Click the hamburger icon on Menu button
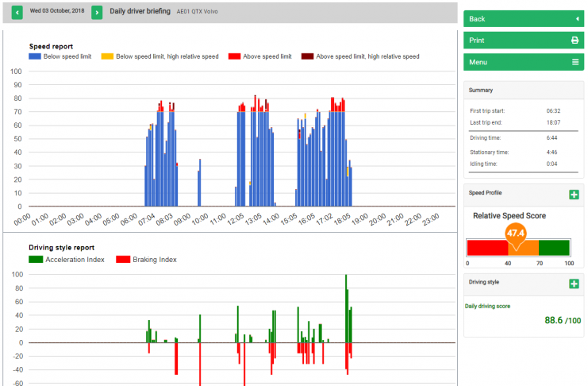 [575, 61]
